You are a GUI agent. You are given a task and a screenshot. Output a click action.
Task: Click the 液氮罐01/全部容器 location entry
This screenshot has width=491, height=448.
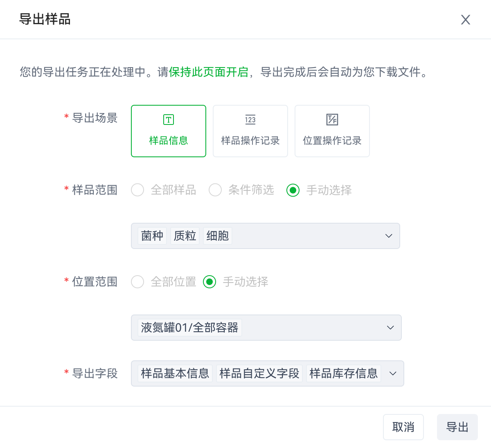coord(189,328)
